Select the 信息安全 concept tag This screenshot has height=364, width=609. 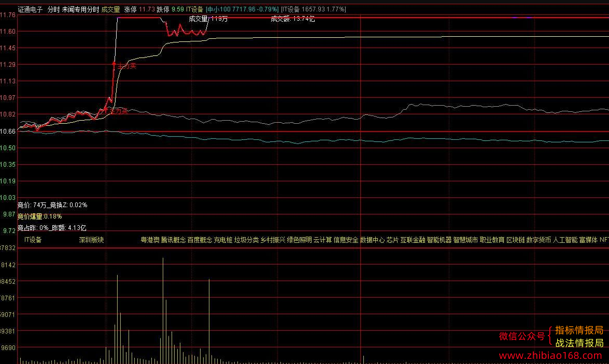click(346, 240)
